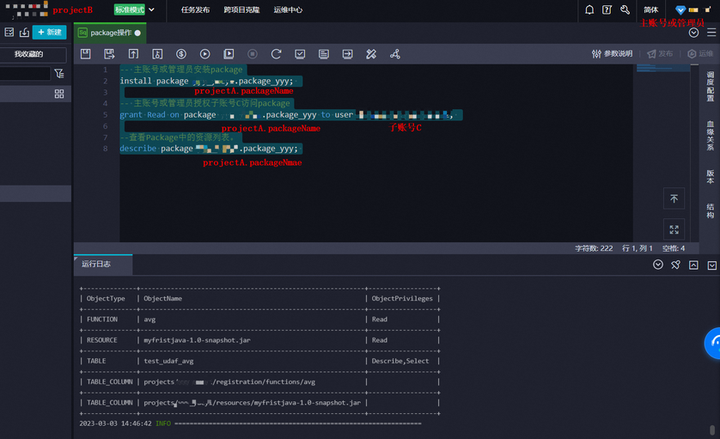
Task: Open 结构 side panel
Action: pyautogui.click(x=710, y=211)
